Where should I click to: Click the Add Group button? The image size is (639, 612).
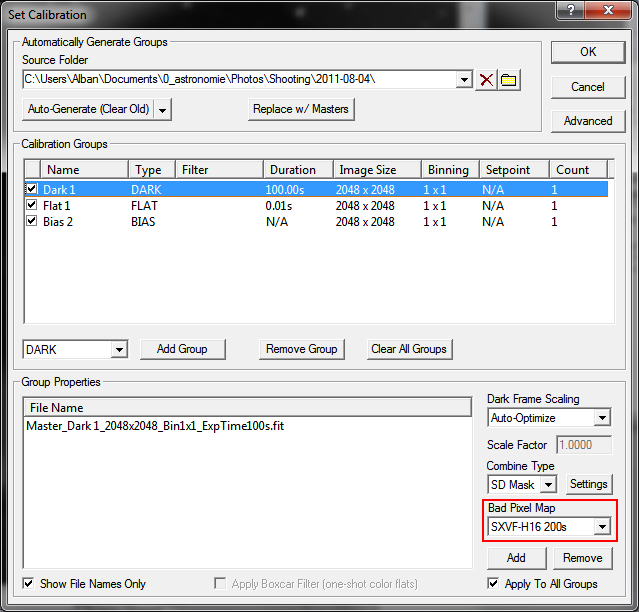[183, 349]
